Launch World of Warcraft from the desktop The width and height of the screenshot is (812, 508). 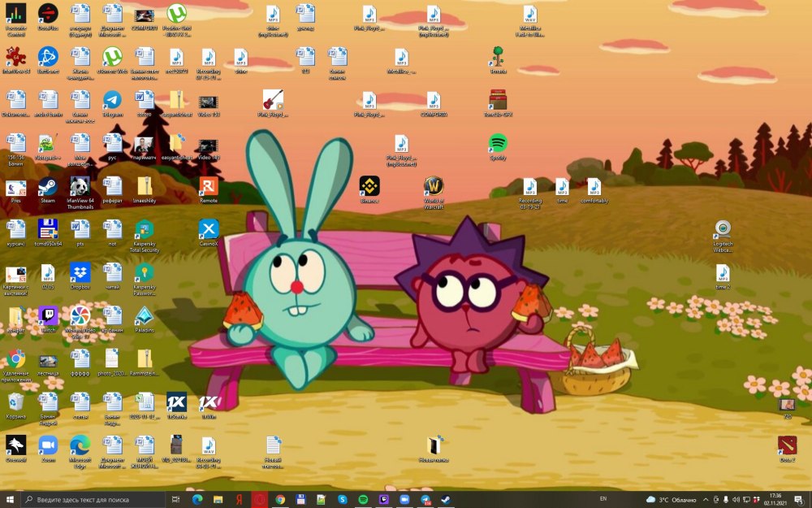point(434,193)
